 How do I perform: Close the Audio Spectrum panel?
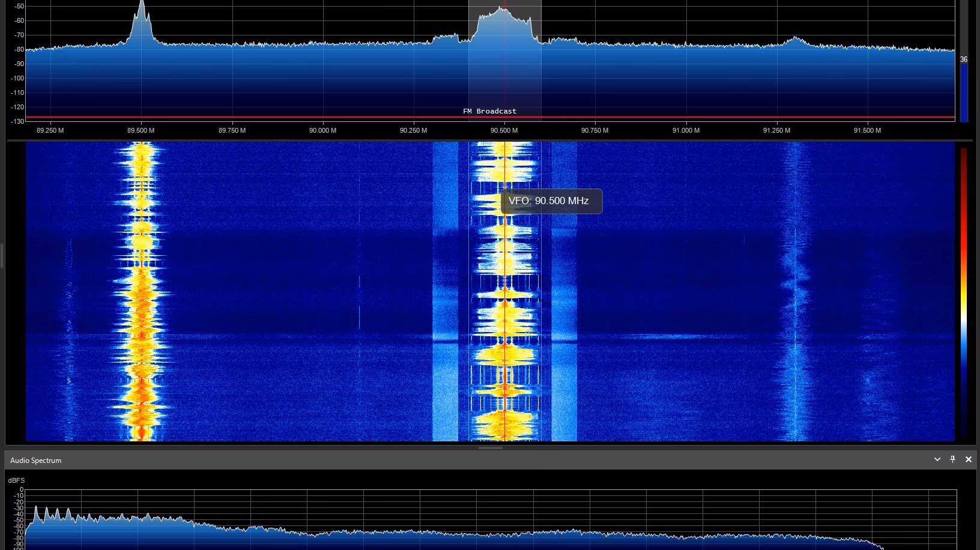point(969,459)
